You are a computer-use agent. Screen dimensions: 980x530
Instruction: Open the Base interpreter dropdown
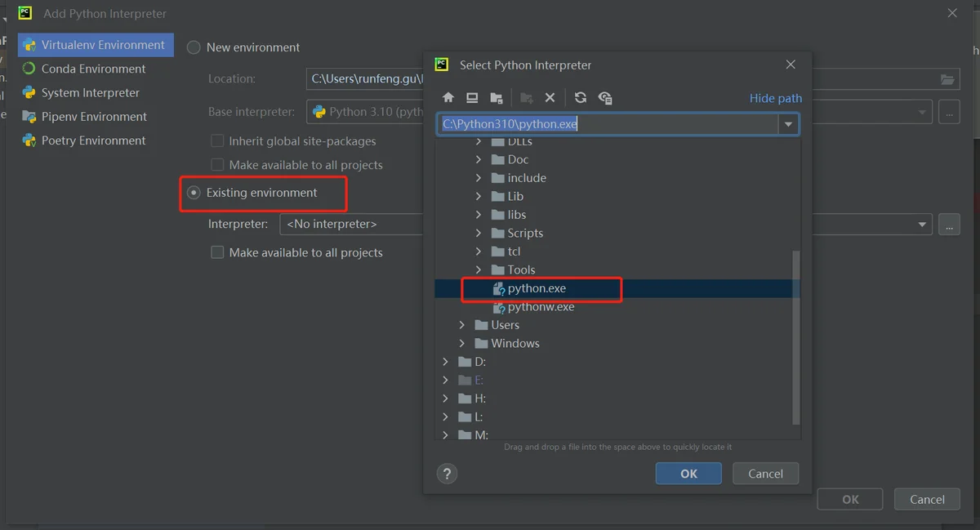click(x=923, y=112)
